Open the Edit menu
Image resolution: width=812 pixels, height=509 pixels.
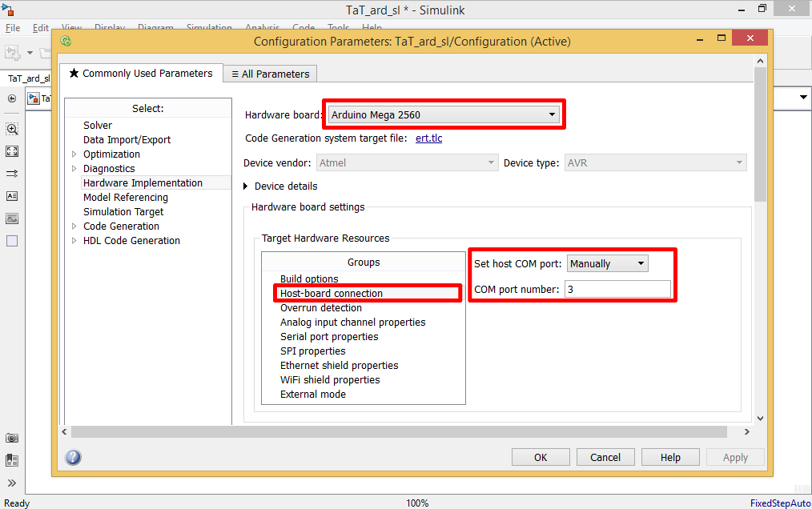(x=40, y=28)
